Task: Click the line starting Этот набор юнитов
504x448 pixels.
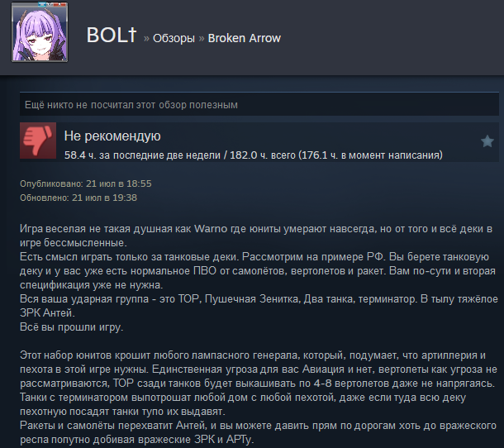Action: pyautogui.click(x=253, y=355)
